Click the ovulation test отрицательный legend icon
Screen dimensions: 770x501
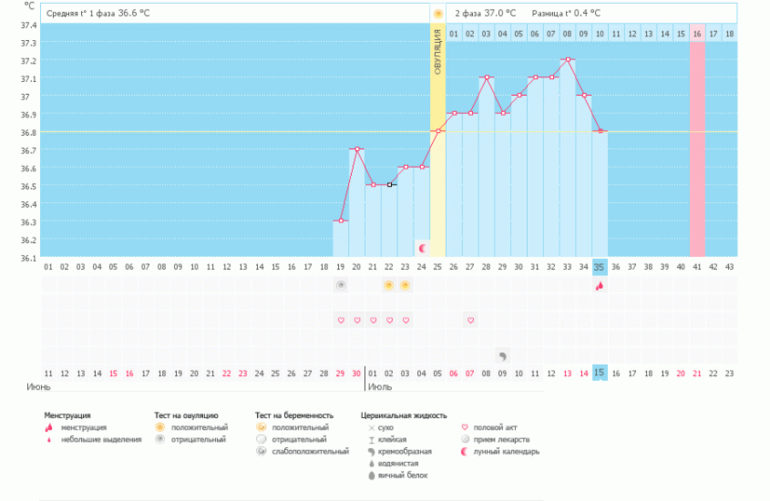(160, 439)
